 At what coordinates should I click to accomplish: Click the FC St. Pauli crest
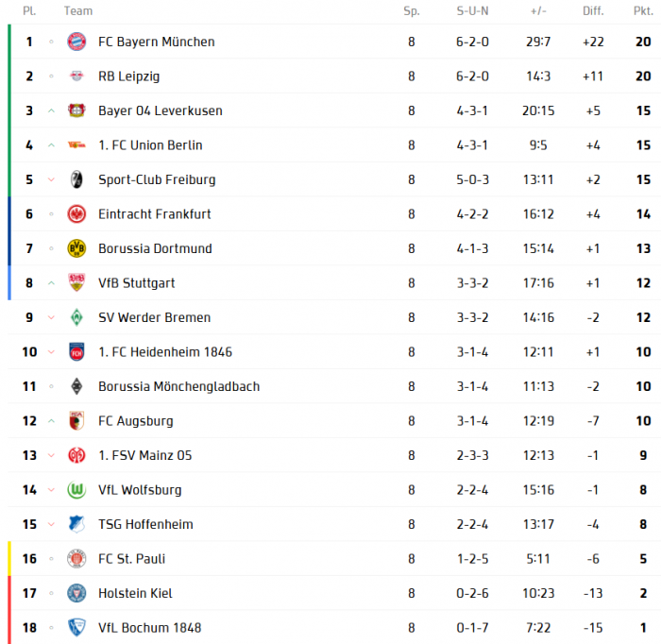(x=76, y=559)
